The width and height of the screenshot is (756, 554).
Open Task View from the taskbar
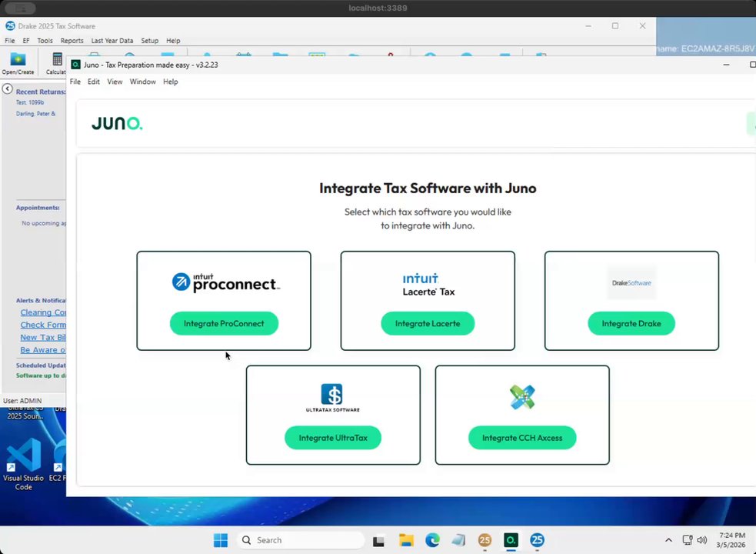378,540
